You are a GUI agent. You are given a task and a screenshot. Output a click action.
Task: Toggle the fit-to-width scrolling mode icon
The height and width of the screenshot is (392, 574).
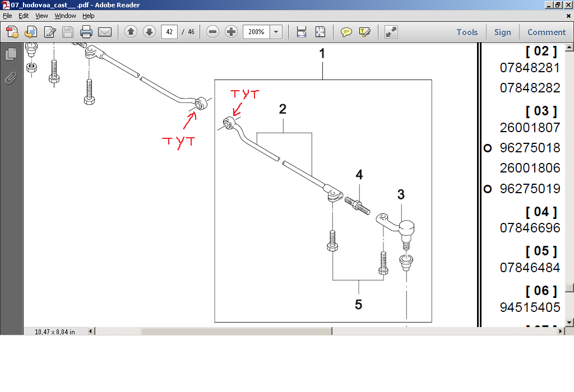(302, 32)
